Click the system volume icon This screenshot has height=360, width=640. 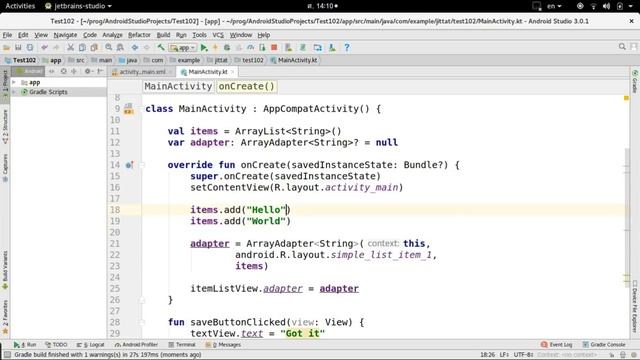coord(607,6)
